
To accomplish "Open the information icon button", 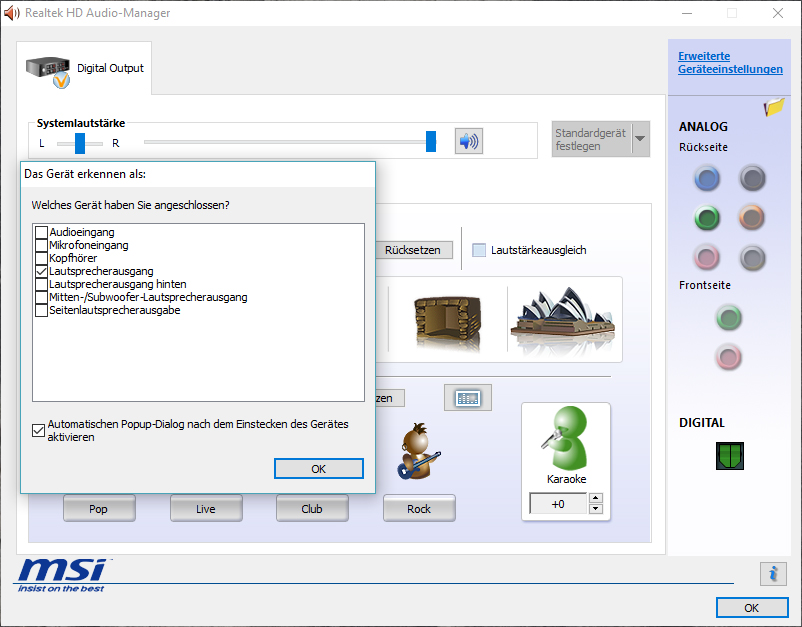I will 773,573.
